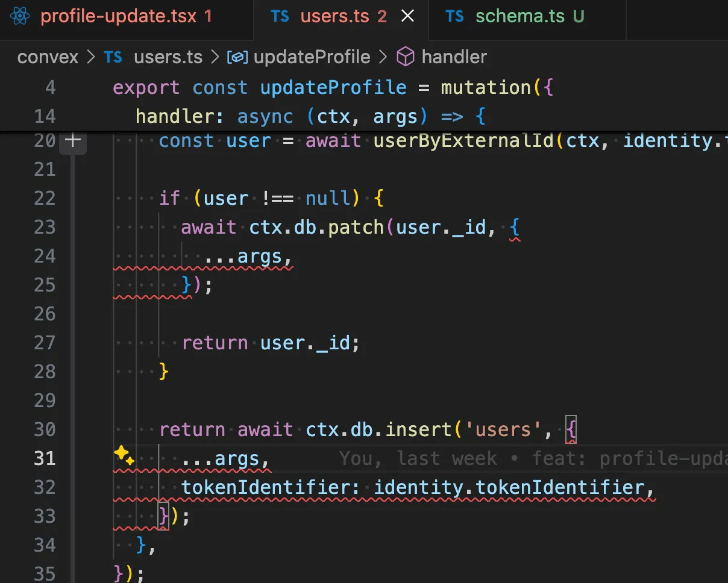Expand the chevron after convex breadcrumb
The width and height of the screenshot is (728, 583).
point(92,57)
